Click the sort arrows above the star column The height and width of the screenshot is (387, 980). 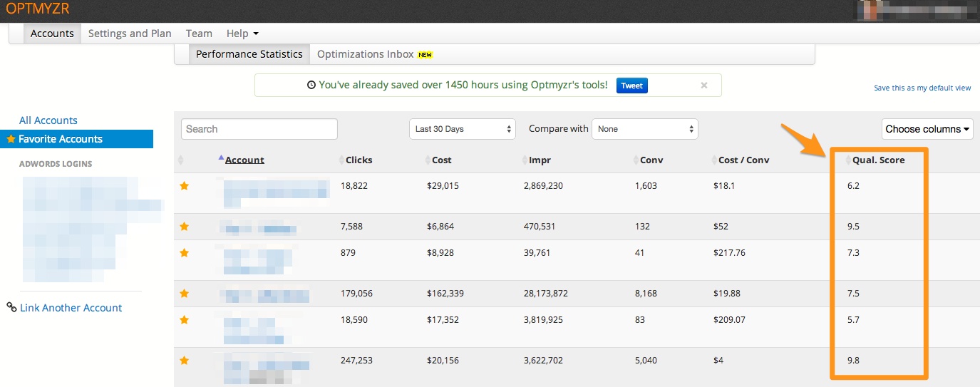(x=181, y=160)
